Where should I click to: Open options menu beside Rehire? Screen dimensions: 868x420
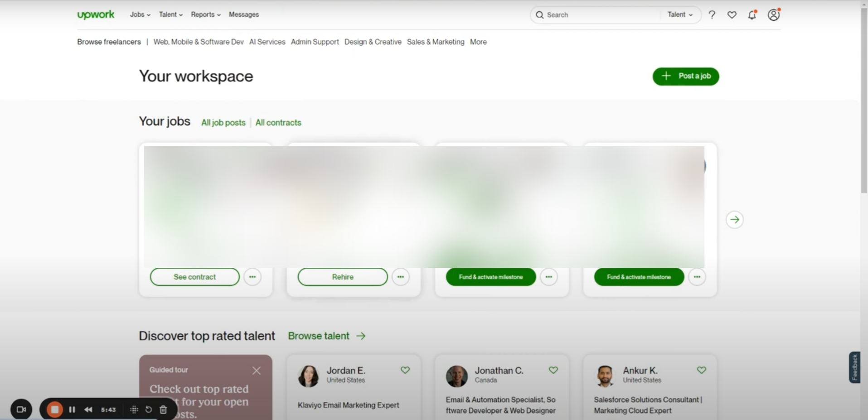click(401, 277)
